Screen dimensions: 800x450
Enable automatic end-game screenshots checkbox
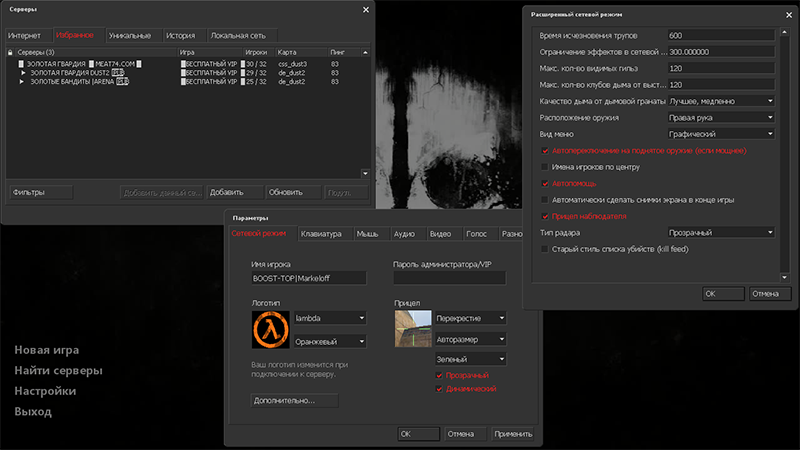click(545, 199)
